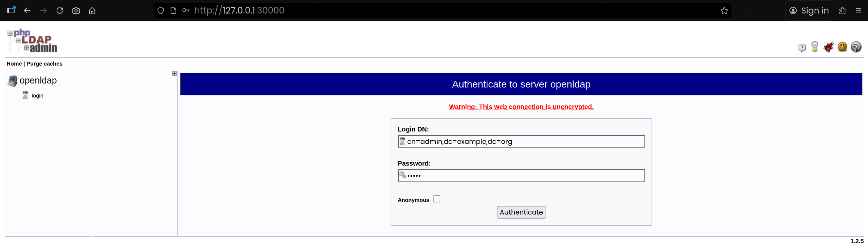This screenshot has height=246, width=868.
Task: Open the phpLDAPadmin forum icon
Action: point(802,48)
